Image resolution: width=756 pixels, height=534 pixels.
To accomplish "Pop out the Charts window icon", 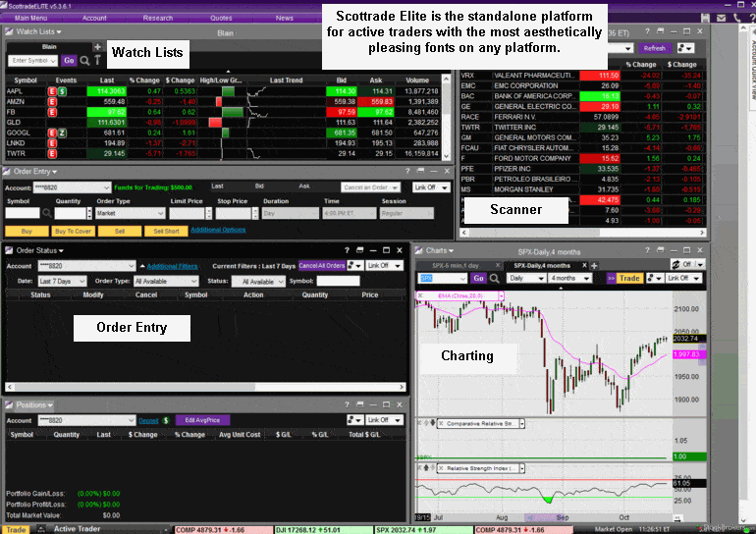I will pyautogui.click(x=660, y=250).
